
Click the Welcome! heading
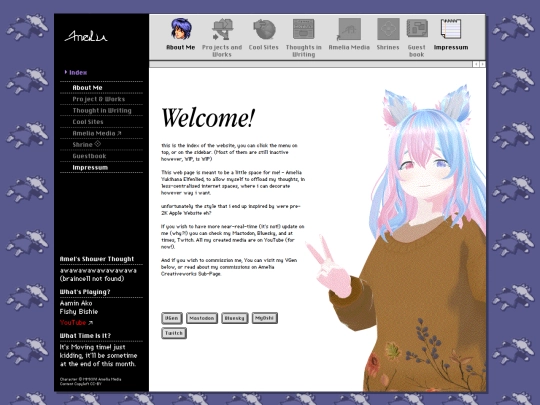208,117
